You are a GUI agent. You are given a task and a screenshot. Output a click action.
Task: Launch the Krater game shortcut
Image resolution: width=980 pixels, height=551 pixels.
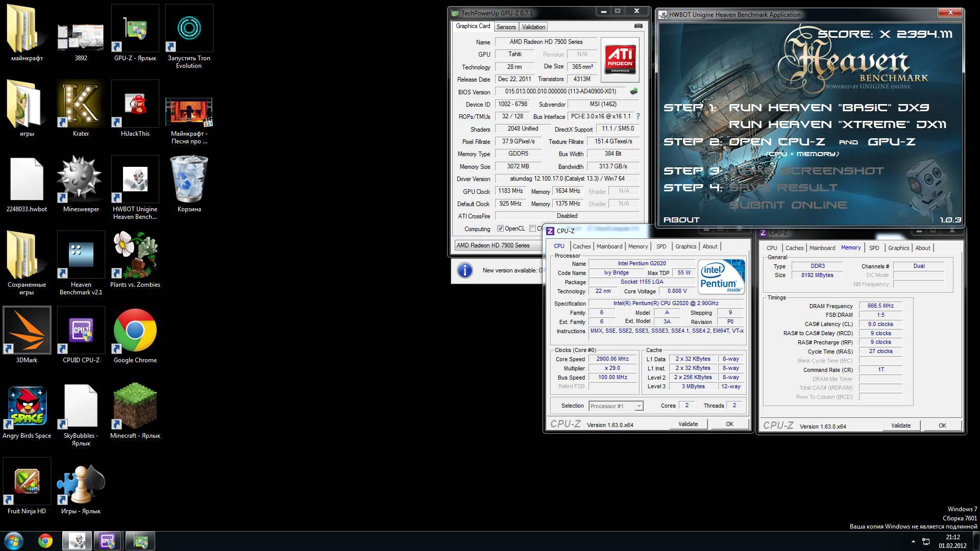[81, 109]
